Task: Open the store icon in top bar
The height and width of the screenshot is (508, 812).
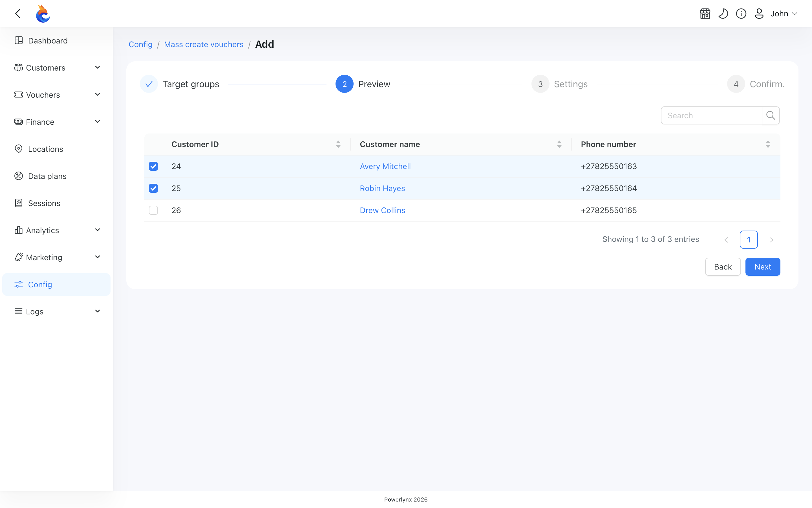Action: point(705,14)
